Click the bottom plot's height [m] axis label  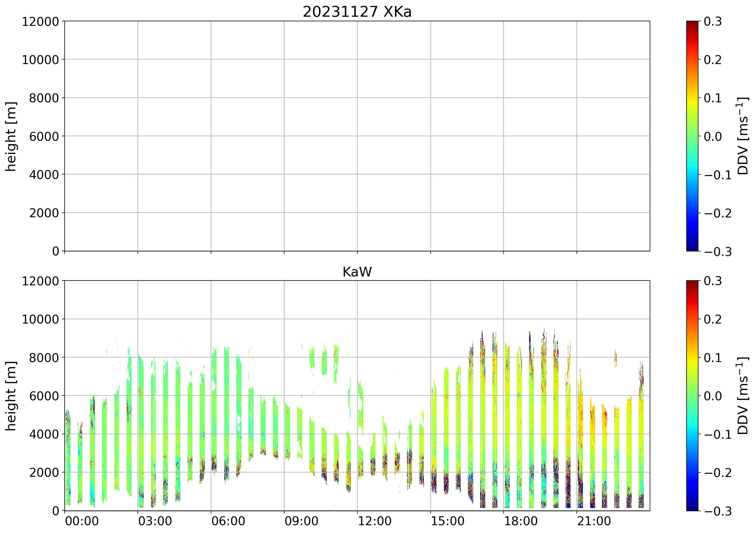point(11,396)
